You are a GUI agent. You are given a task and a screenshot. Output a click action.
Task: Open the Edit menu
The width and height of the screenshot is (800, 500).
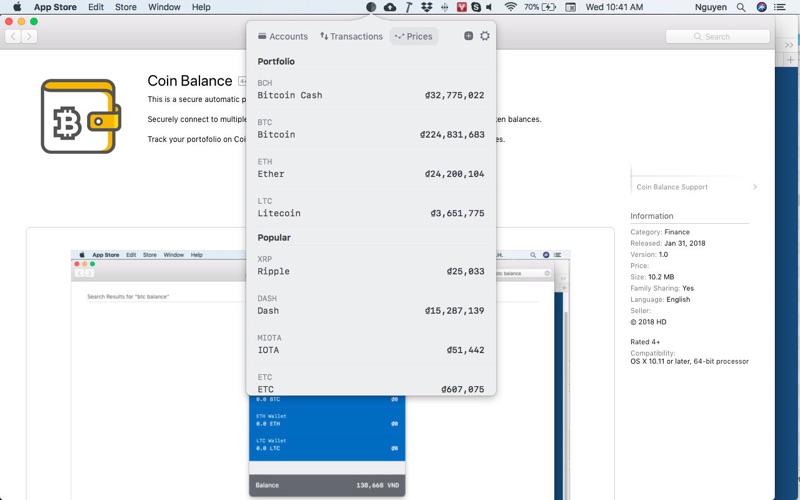96,7
